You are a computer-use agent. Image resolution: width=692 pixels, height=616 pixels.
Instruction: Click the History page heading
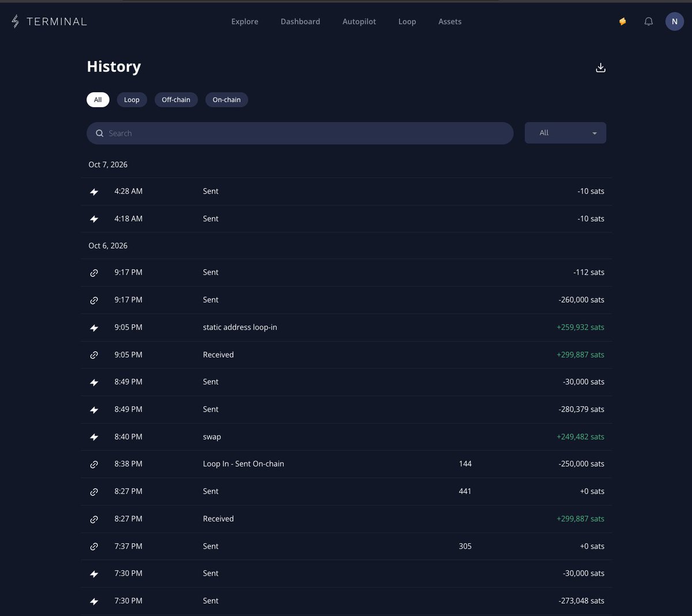click(114, 67)
